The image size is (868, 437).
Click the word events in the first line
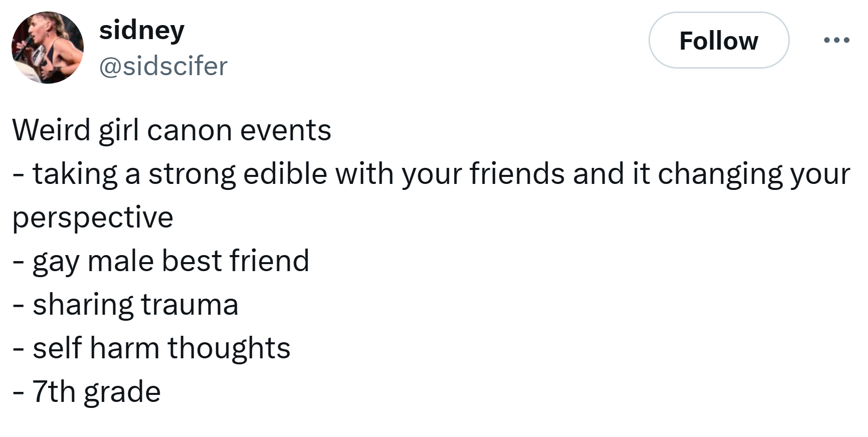[x=286, y=131]
